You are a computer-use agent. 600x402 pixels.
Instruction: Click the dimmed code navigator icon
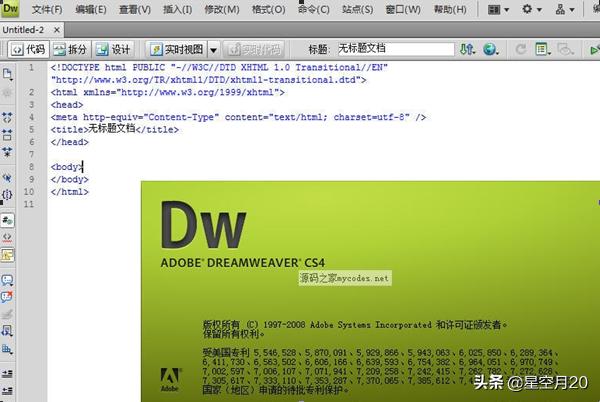(x=7, y=92)
